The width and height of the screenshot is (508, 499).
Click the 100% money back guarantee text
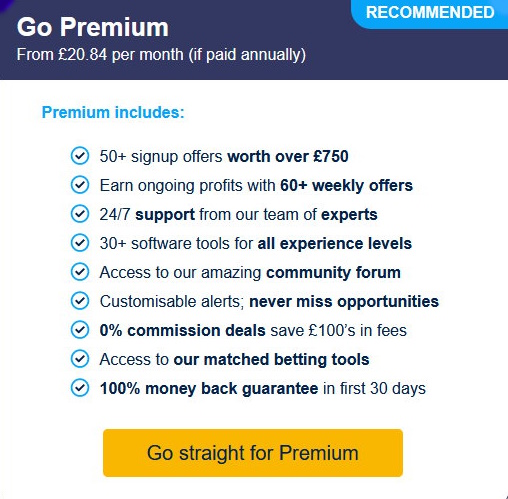(209, 389)
